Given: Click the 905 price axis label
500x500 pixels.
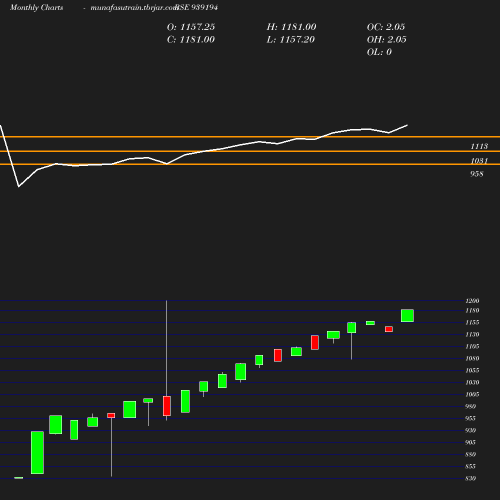Looking at the screenshot, I should click(x=470, y=443).
